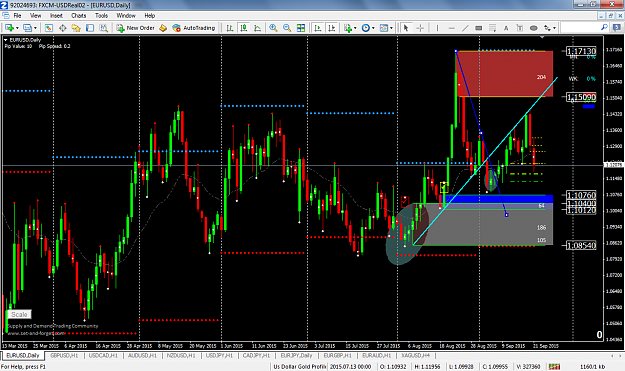Click the Scale button on the chart

[19, 315]
